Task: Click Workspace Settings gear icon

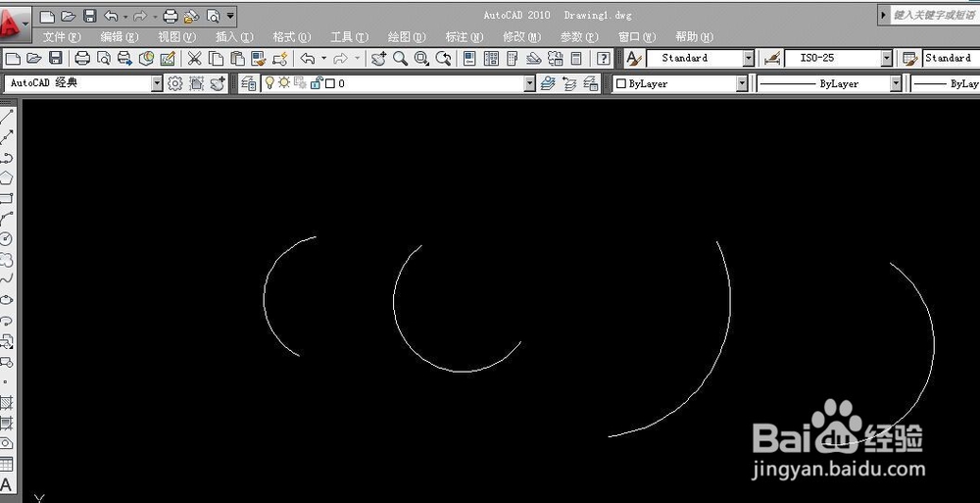Action: coord(175,83)
